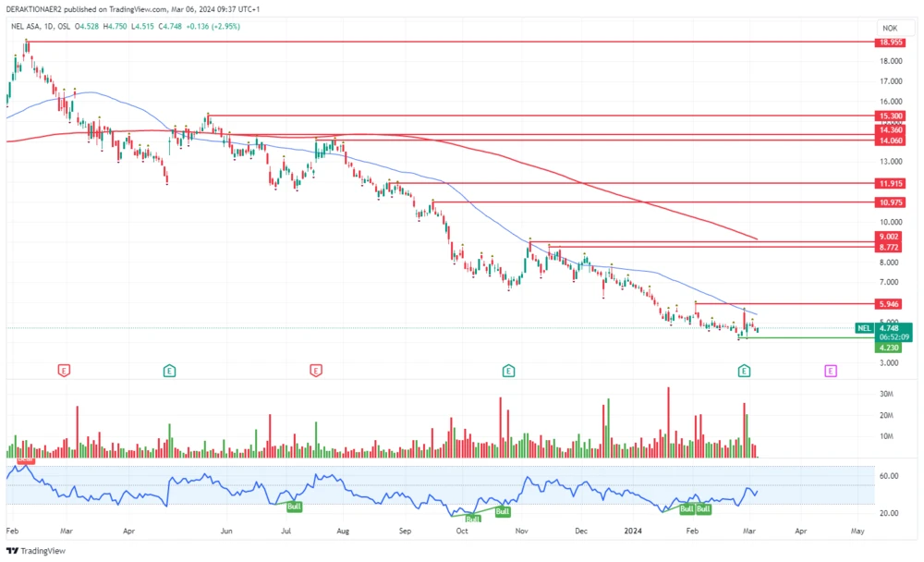Select the 15.300 red price level label
This screenshot has width=924, height=562.
(891, 116)
